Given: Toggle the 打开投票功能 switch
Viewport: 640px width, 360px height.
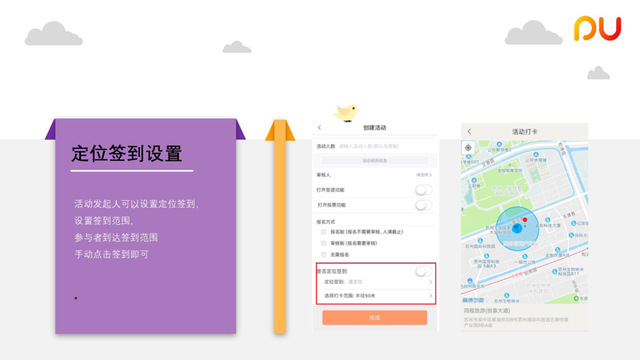Looking at the screenshot, I should pos(424,205).
